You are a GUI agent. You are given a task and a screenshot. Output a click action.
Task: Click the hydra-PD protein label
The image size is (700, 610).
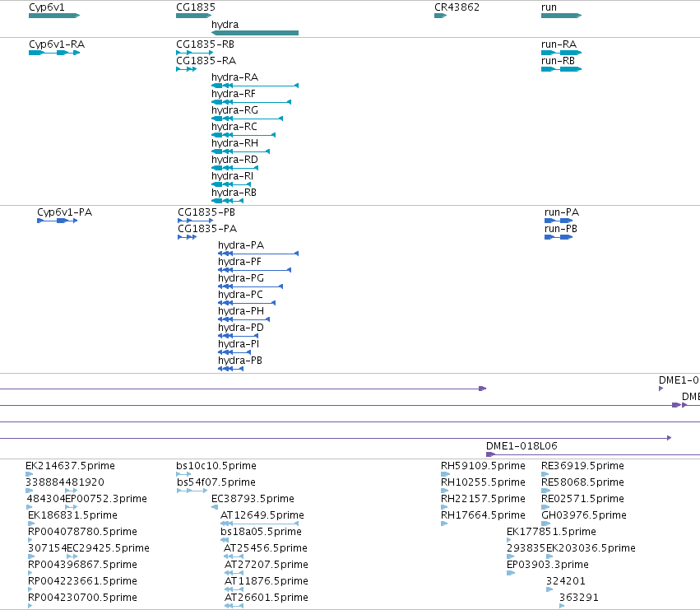tap(241, 328)
